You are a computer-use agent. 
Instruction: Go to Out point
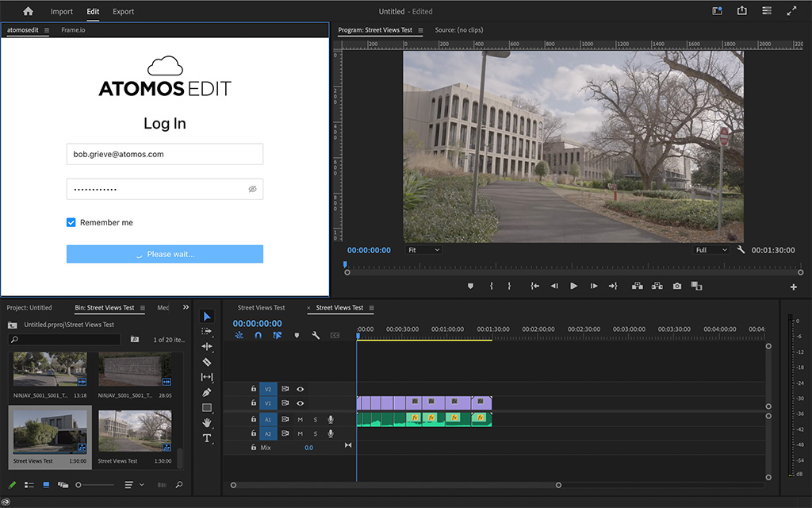(x=613, y=286)
